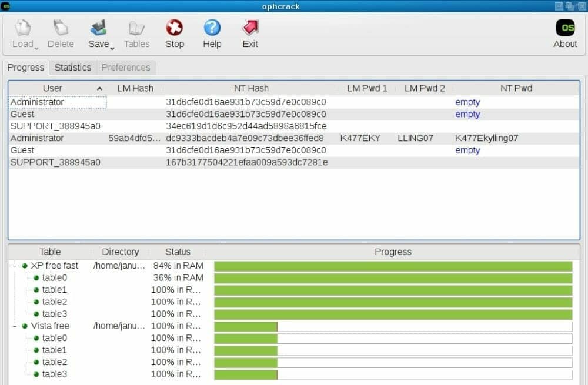Image resolution: width=588 pixels, height=385 pixels.
Task: Click XP free fast /home/janu… directory cell
Action: [x=119, y=266]
